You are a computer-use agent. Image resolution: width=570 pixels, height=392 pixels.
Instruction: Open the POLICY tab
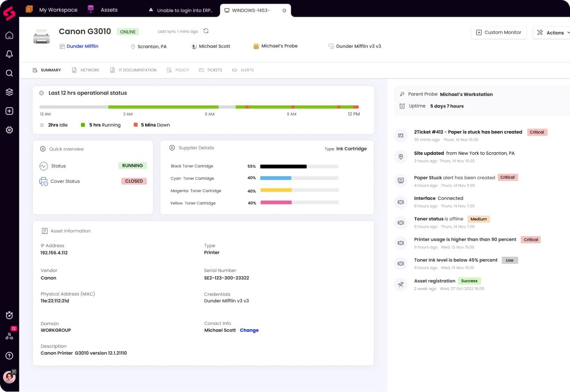pyautogui.click(x=178, y=70)
